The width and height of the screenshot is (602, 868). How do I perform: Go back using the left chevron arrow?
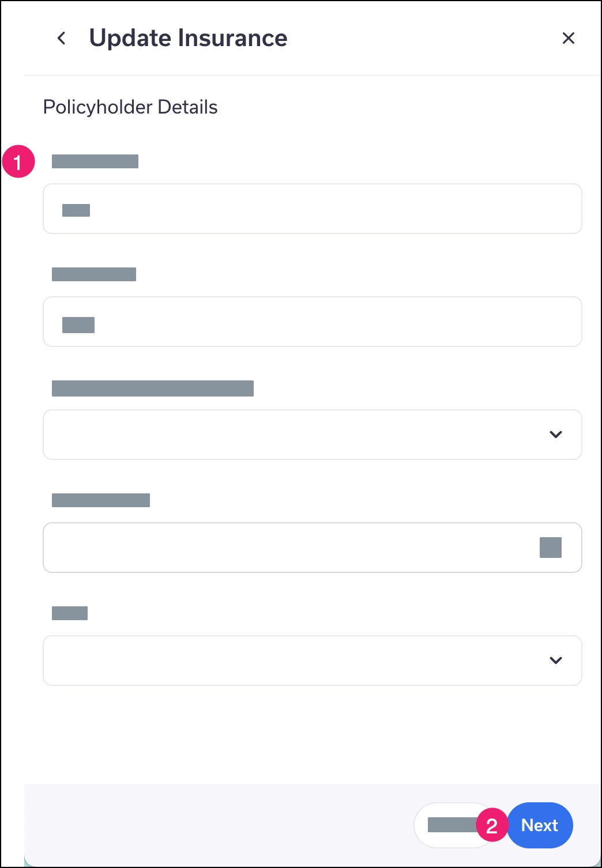[x=61, y=38]
